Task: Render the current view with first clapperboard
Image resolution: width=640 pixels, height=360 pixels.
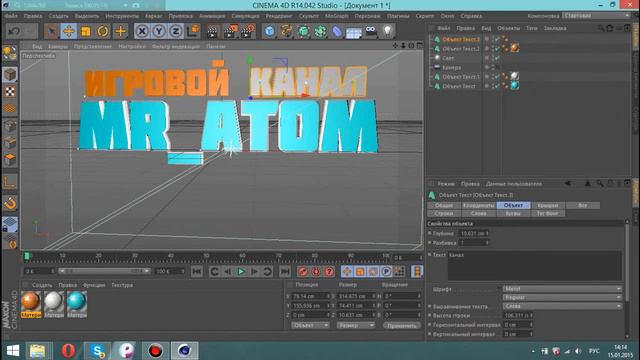Action: coord(213,31)
